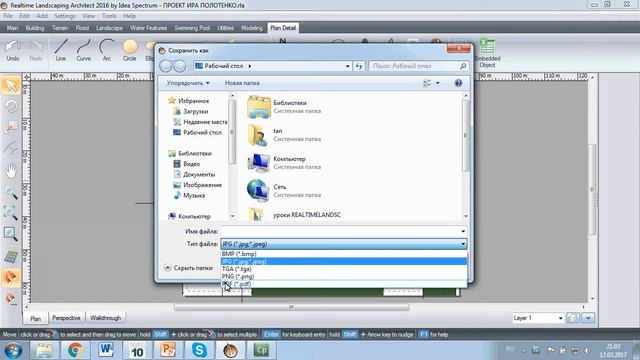This screenshot has width=640, height=360.
Task: Expand the Упорядочить menu
Action: click(188, 83)
